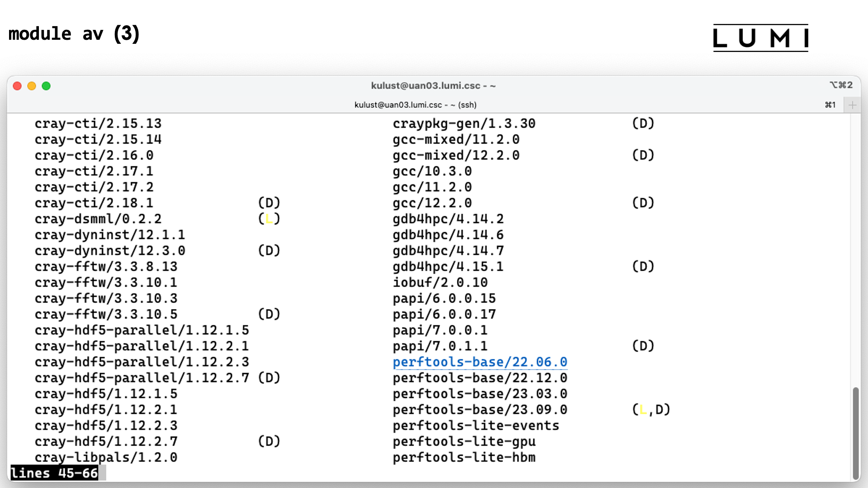Select the text cray-cti/2.15.13
This screenshot has height=488, width=868.
click(98, 123)
